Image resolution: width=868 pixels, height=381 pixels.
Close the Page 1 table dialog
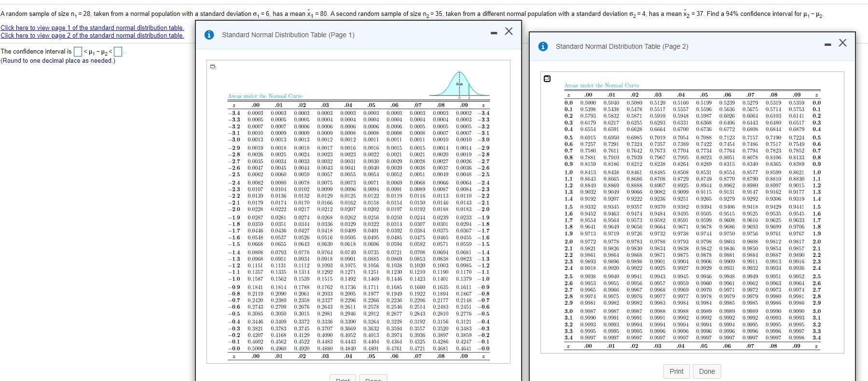(x=509, y=31)
